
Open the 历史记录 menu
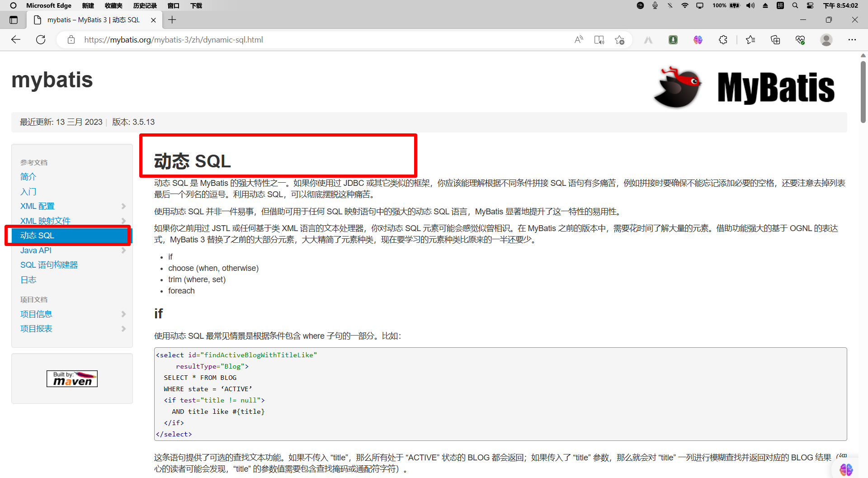pos(145,5)
